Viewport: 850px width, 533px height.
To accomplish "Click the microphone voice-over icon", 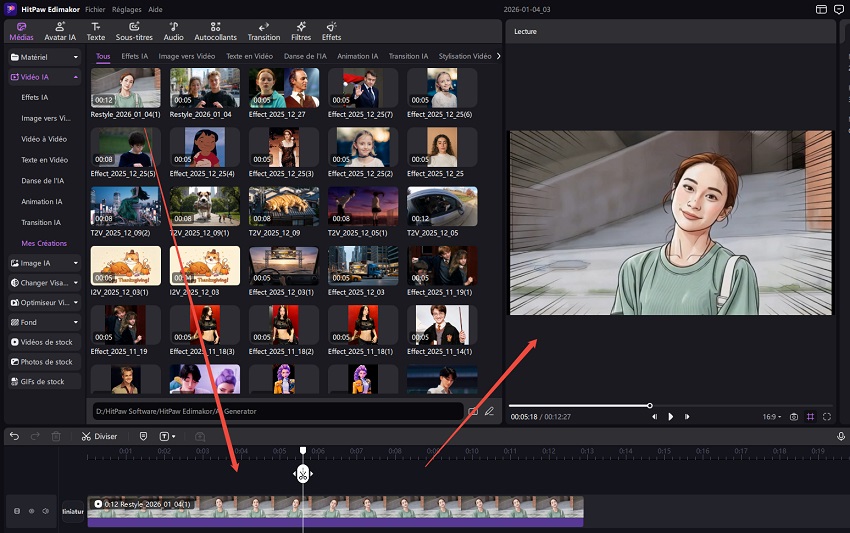I will click(841, 436).
